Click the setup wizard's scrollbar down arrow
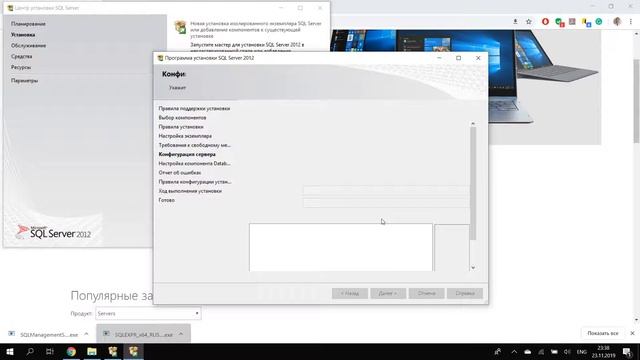The width and height of the screenshot is (640, 360). coord(473,268)
